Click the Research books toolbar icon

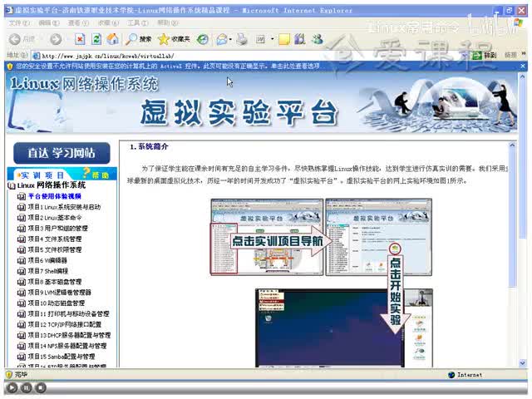(300, 39)
